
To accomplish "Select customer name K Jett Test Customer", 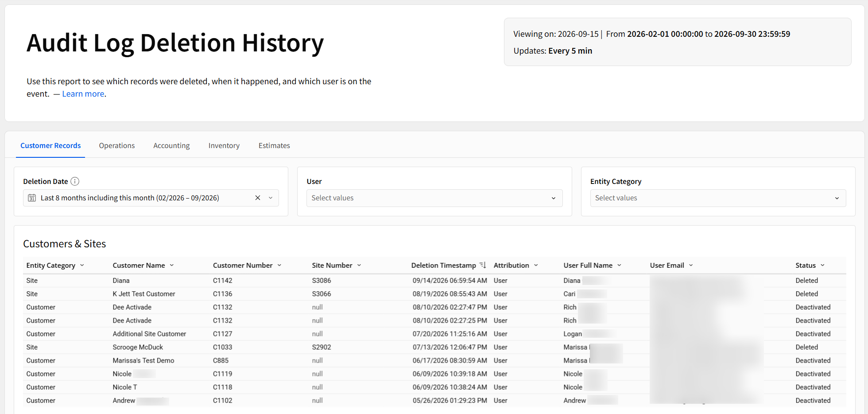I will [144, 294].
